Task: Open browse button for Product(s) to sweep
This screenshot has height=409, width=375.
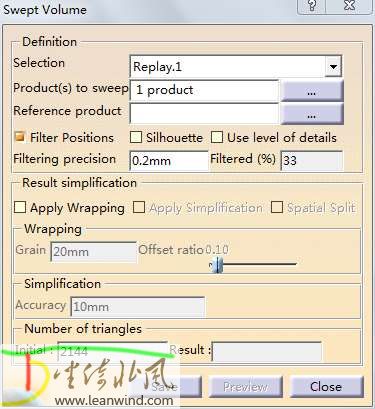Action: coord(312,90)
